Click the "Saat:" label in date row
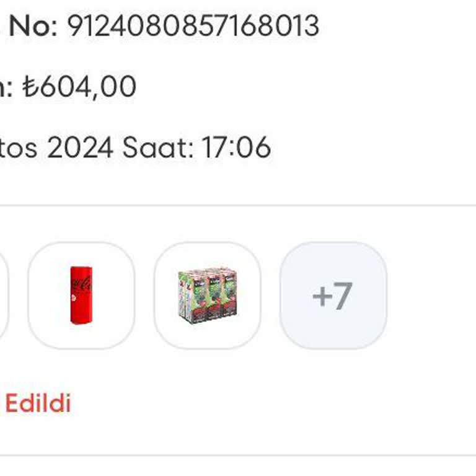The image size is (476, 476). click(158, 148)
